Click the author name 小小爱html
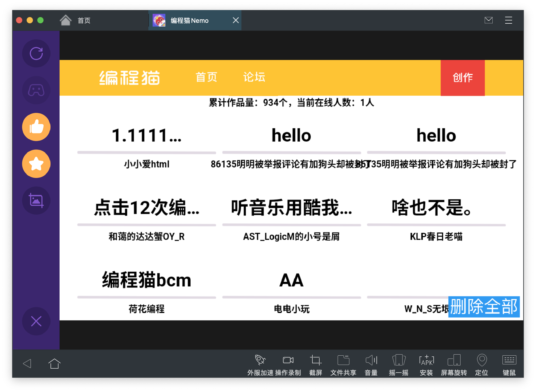The image size is (536, 392). pos(147,164)
